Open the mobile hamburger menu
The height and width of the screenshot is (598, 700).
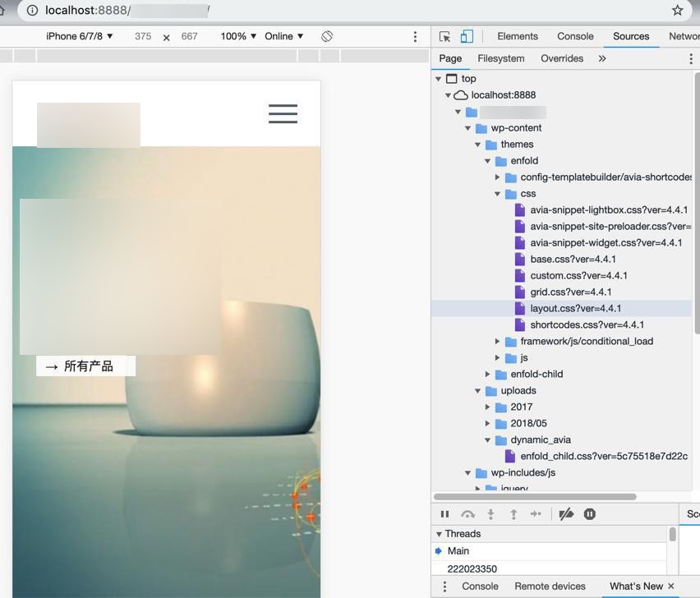coord(283,113)
